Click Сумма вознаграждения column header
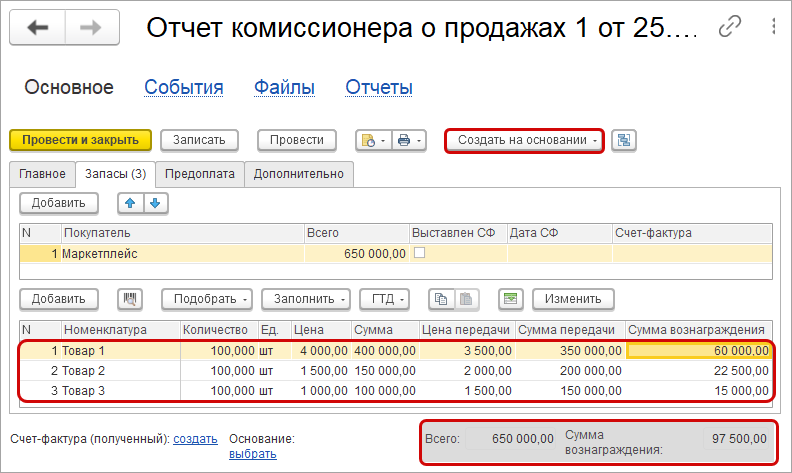Image resolution: width=792 pixels, height=473 pixels. tap(699, 330)
